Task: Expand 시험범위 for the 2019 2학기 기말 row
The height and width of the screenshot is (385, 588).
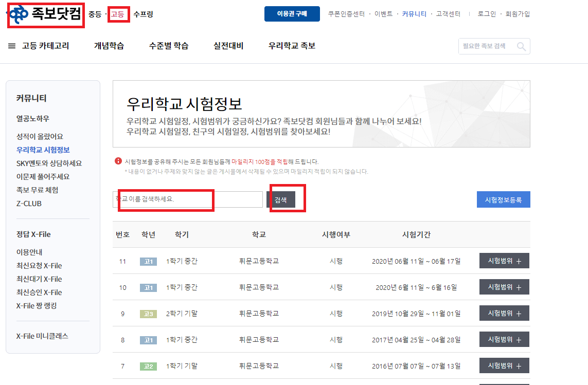Action: tap(504, 313)
